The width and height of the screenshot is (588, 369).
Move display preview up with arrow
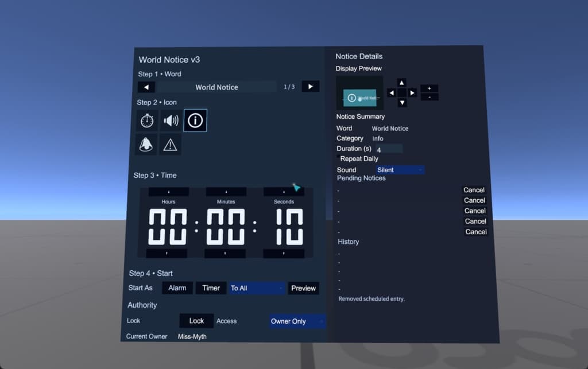coord(402,83)
